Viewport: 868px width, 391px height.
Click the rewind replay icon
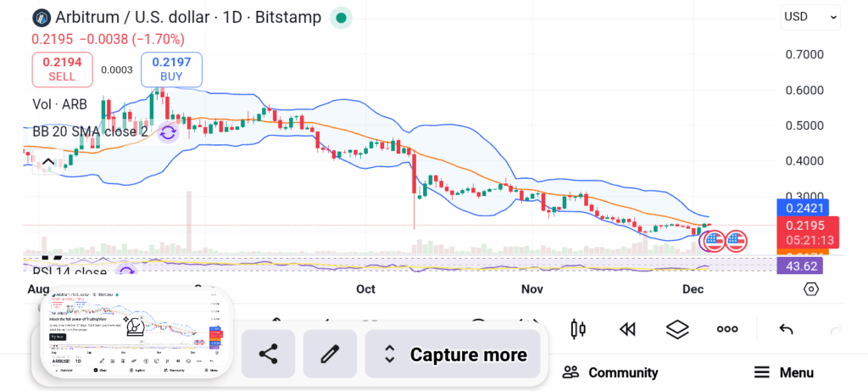627,329
